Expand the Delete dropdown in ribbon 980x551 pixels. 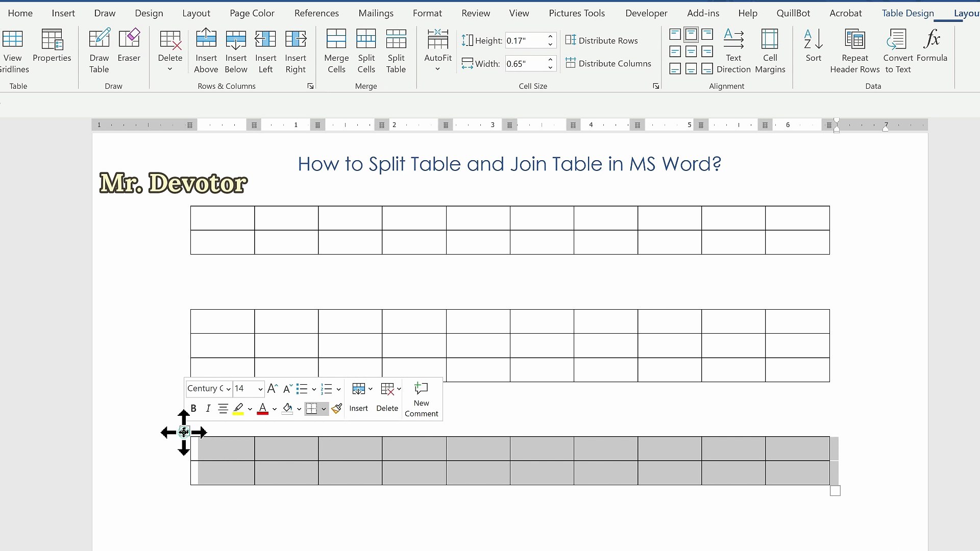170,69
